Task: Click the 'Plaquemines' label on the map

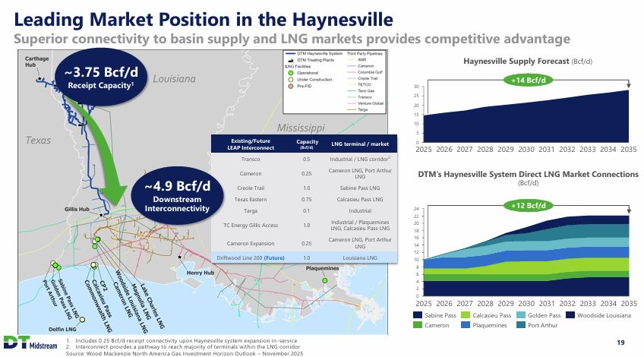Action: tap(323, 268)
